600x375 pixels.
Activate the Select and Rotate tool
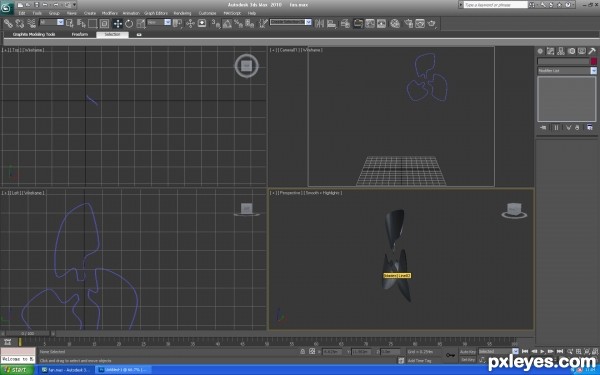click(x=129, y=24)
